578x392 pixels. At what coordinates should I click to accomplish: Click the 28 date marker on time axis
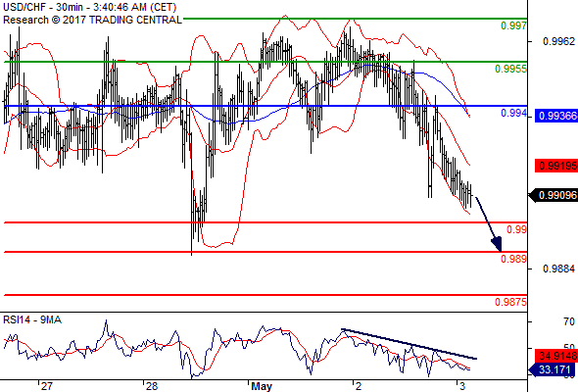[x=152, y=386]
